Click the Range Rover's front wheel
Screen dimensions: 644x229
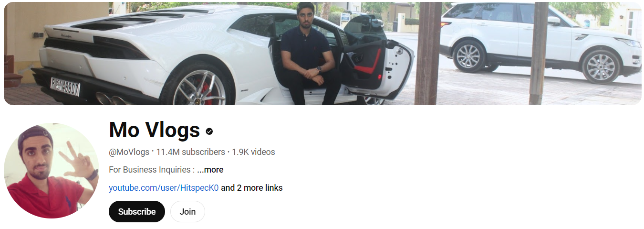click(x=601, y=66)
